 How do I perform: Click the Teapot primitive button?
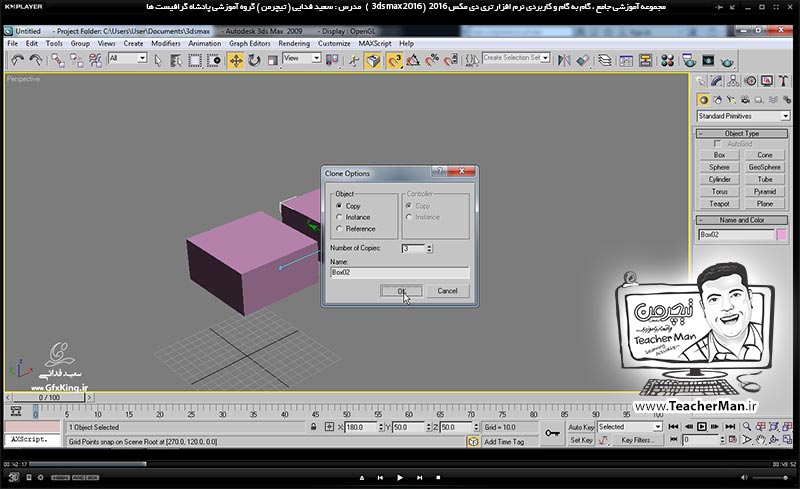click(719, 204)
